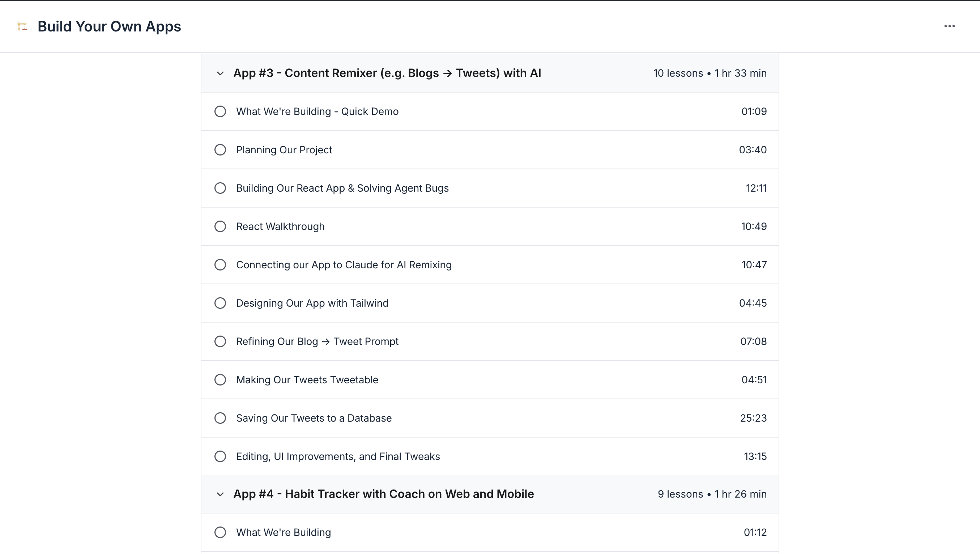Image resolution: width=980 pixels, height=554 pixels.
Task: Click the 10 lessons • 1 hr 33 min summary
Action: [710, 73]
